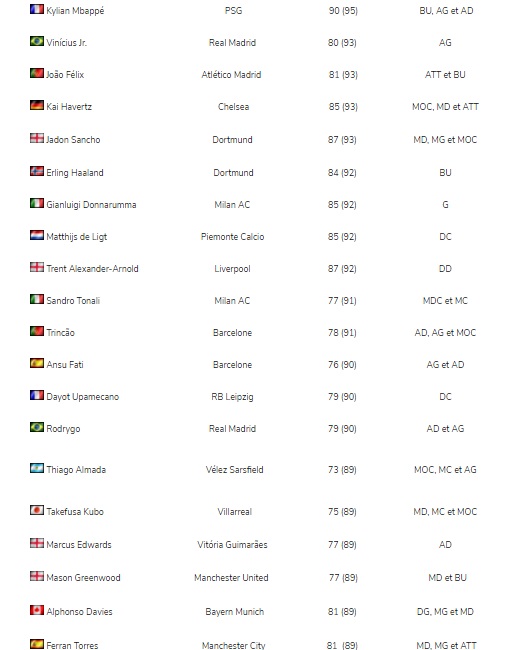Click the Argentine flag next to Thiago Almada
Image resolution: width=524 pixels, height=650 pixels.
(37, 468)
